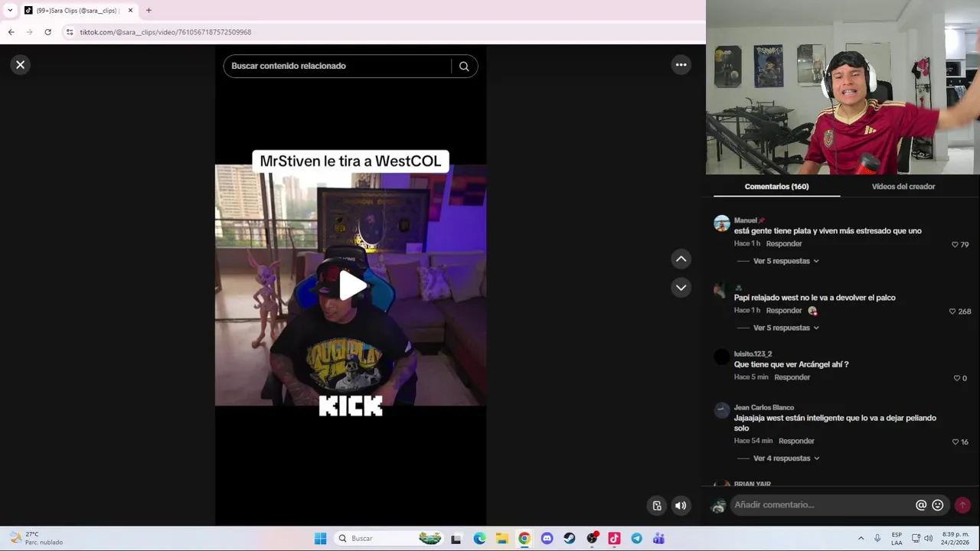Reload the page with refresh icon
This screenshot has width=980, height=551.
tap(47, 32)
